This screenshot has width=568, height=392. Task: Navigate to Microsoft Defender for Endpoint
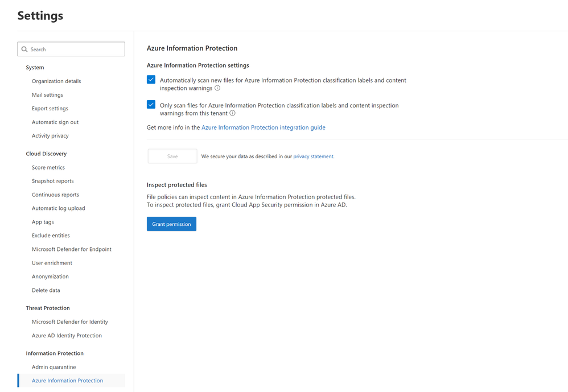[x=72, y=249]
